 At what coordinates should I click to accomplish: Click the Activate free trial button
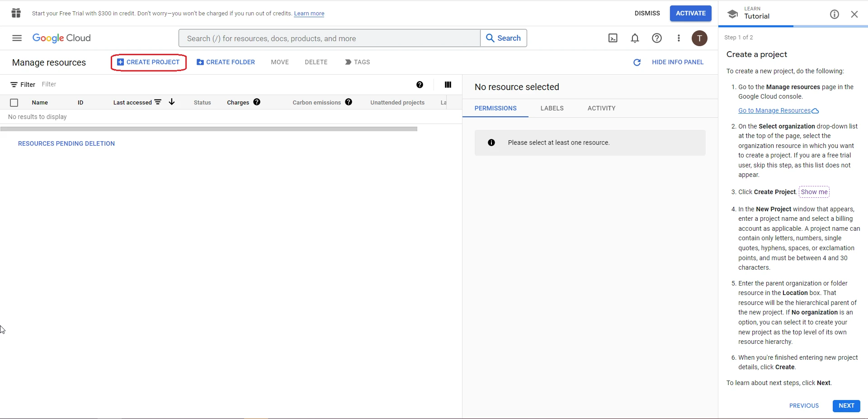coord(690,13)
